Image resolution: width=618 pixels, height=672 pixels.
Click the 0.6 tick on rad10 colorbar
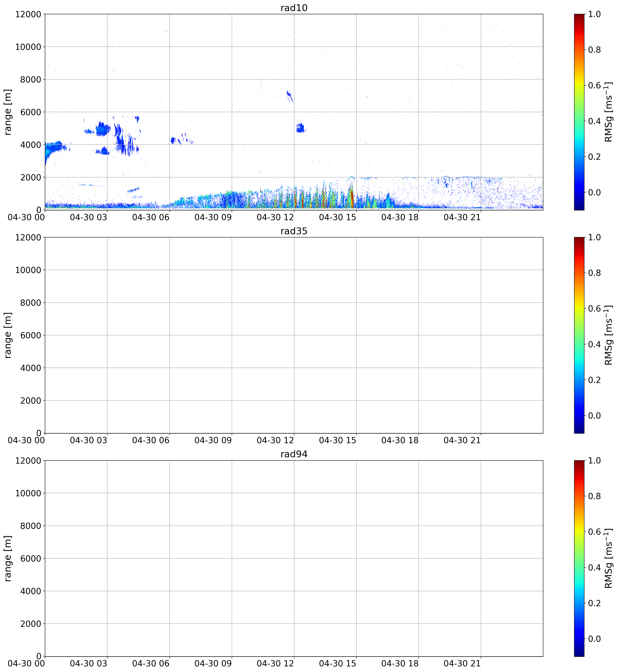pos(594,86)
